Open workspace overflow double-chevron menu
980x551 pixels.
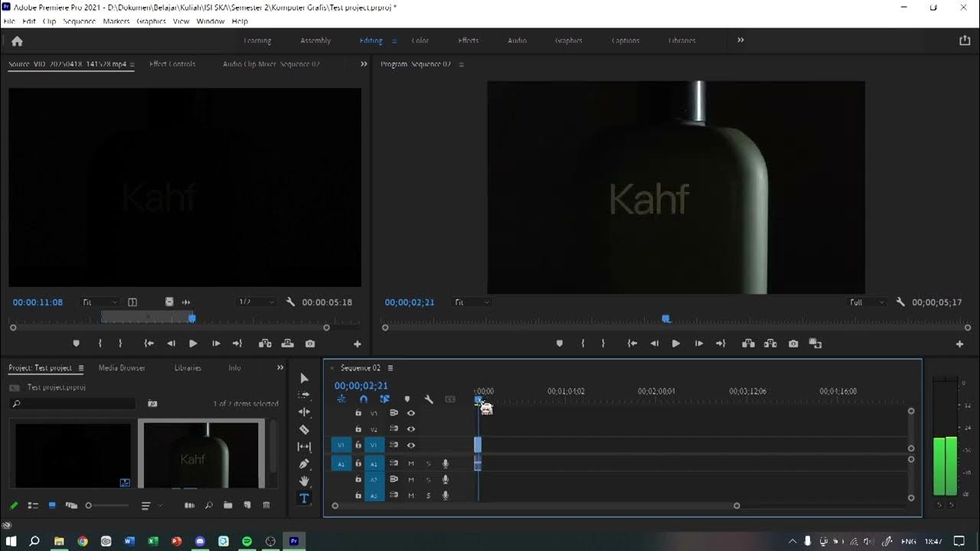point(740,40)
